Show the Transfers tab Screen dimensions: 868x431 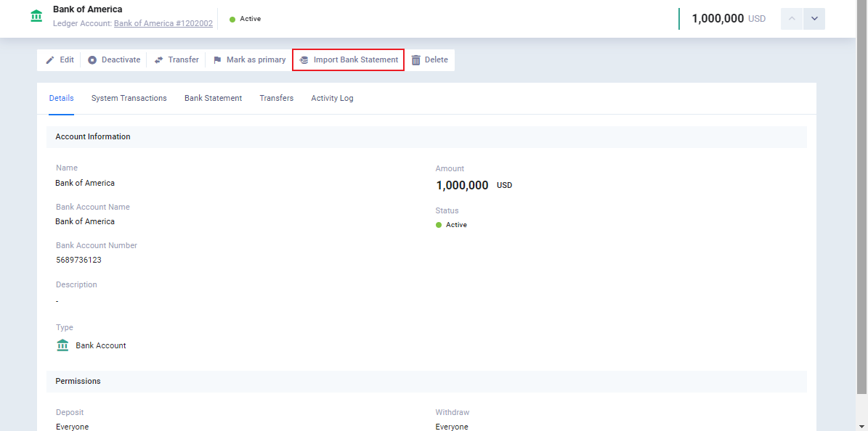coord(277,98)
